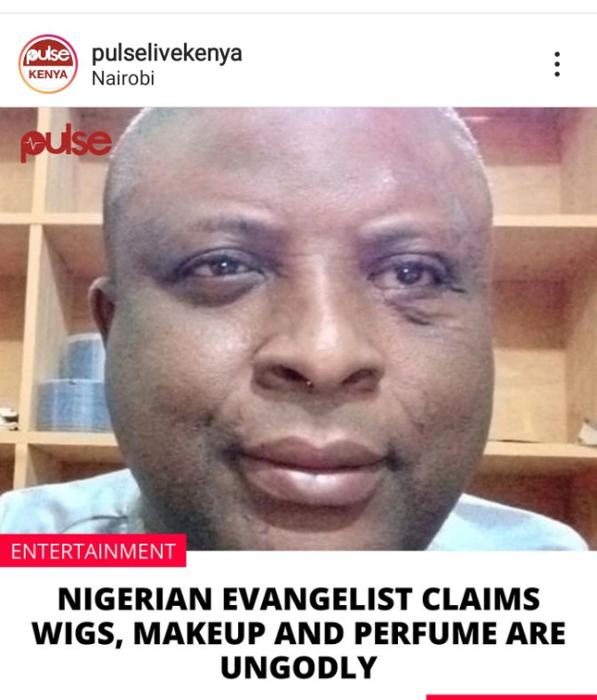This screenshot has width=597, height=700.
Task: Click the headline word UNGODLY
Action: (298, 668)
